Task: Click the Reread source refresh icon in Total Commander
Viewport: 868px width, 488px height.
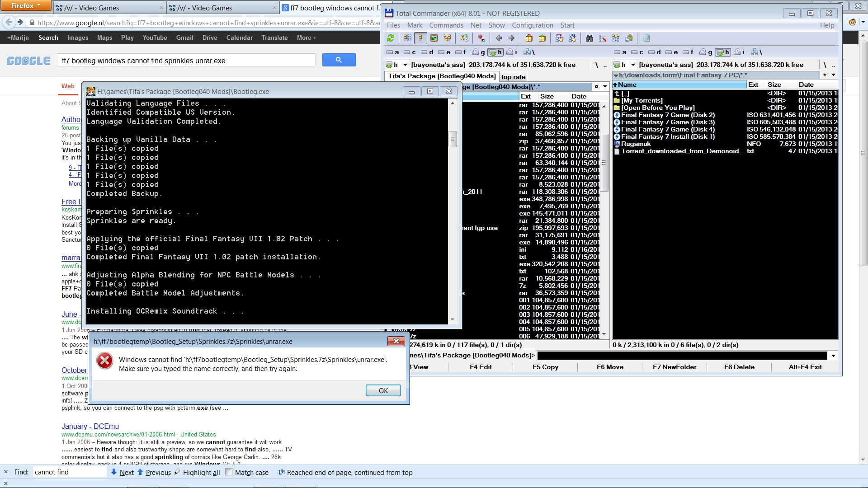Action: (391, 38)
